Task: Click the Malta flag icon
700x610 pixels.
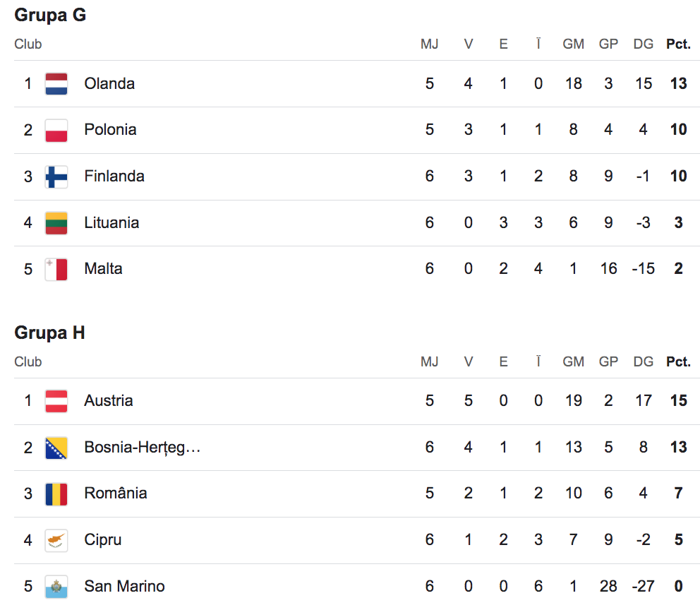Action: tap(56, 269)
